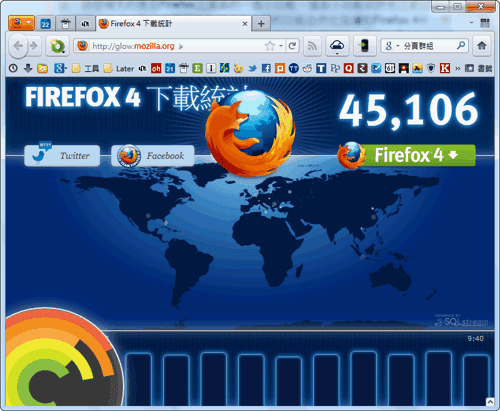Image resolution: width=500 pixels, height=411 pixels.
Task: Click the red 'oh' bookmark icon
Action: (156, 68)
